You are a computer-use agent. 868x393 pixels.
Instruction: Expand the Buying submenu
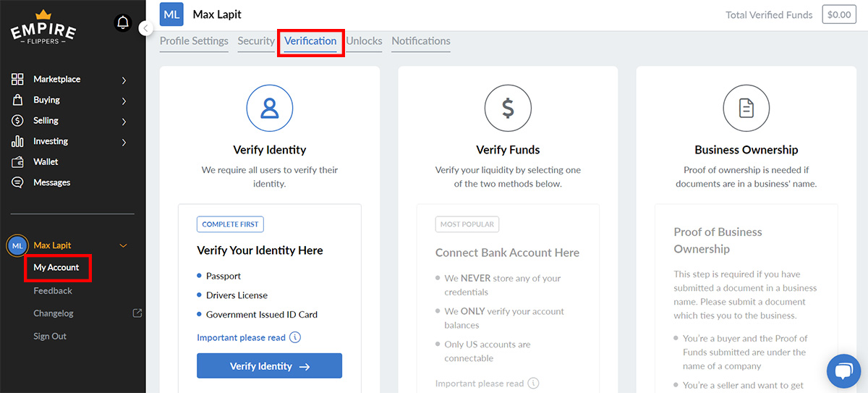pos(124,101)
